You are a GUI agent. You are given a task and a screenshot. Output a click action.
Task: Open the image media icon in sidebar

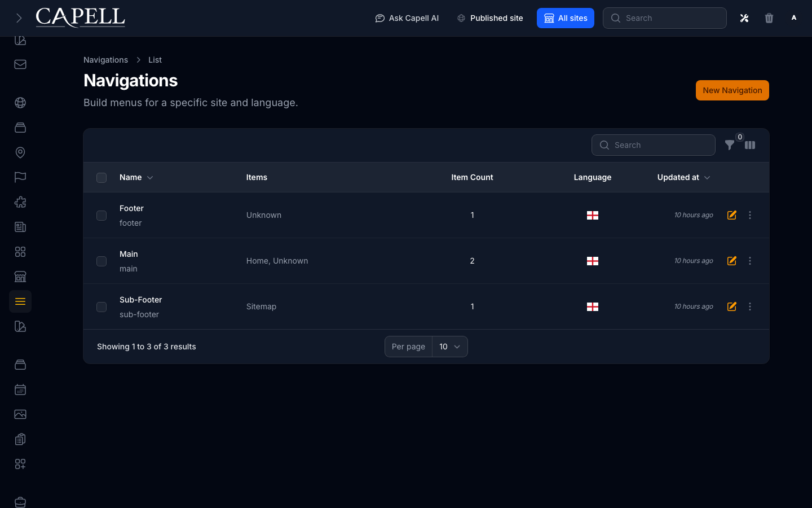[x=20, y=414]
